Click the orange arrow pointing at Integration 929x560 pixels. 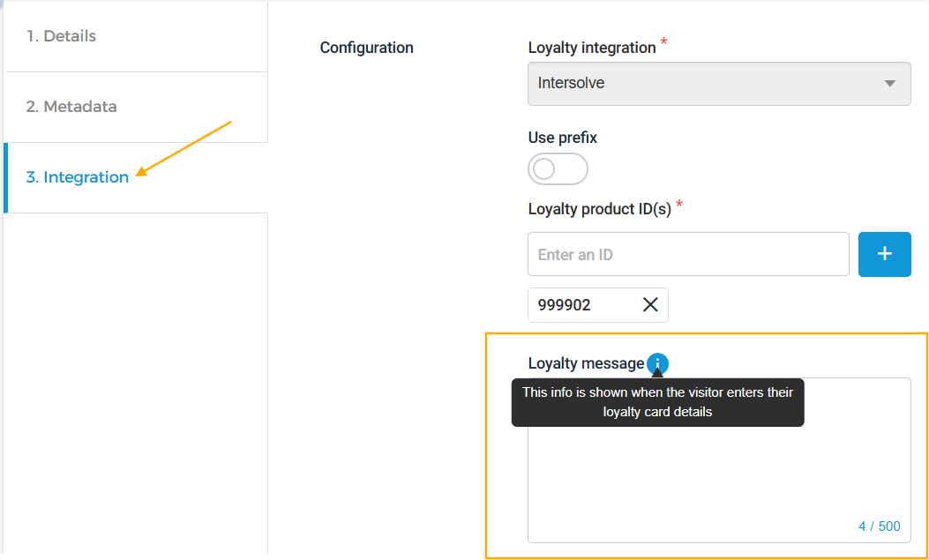[184, 147]
